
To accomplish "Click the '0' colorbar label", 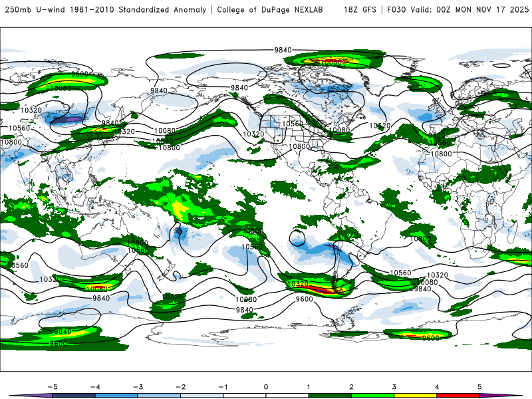I will [x=266, y=387].
